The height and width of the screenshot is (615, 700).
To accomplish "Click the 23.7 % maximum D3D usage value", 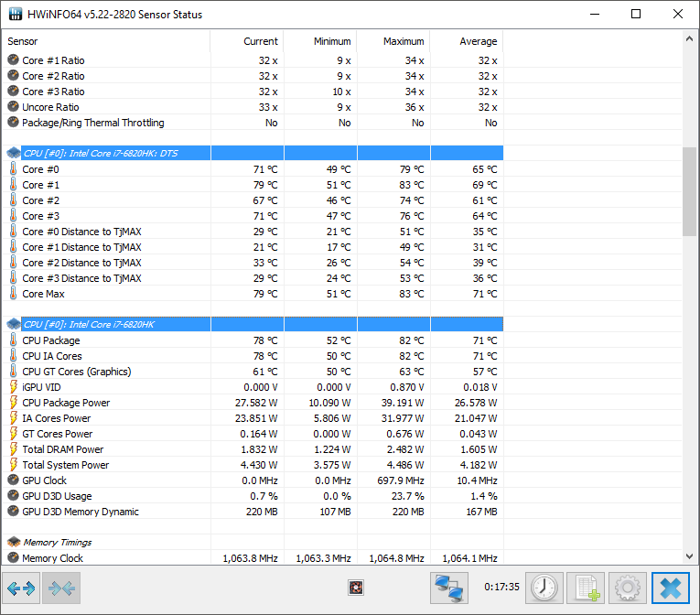I will pyautogui.click(x=408, y=496).
